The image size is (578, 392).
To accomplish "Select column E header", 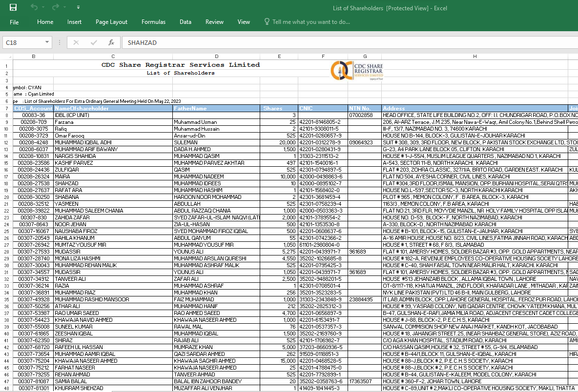I will [279, 57].
